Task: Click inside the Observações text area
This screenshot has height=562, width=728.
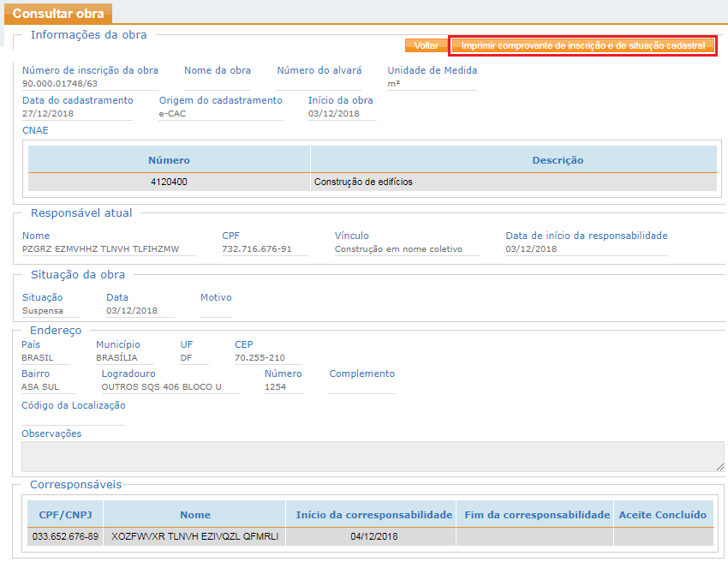Action: pyautogui.click(x=372, y=456)
